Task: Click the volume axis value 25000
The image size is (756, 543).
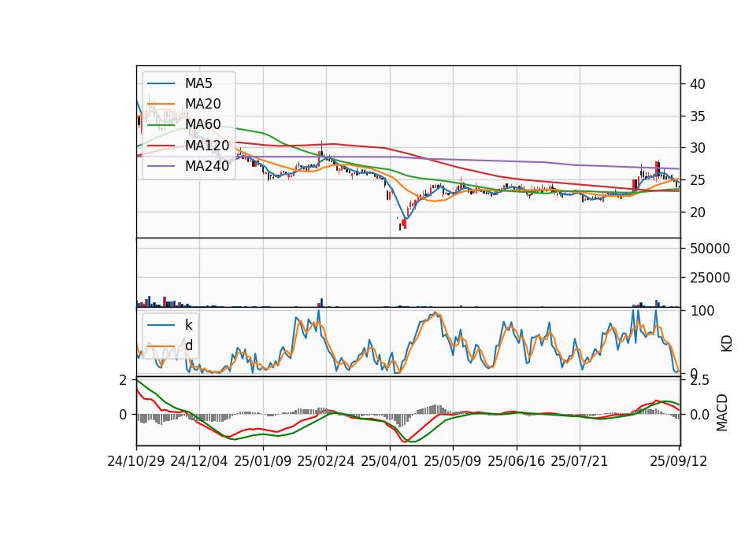Action: click(x=710, y=278)
